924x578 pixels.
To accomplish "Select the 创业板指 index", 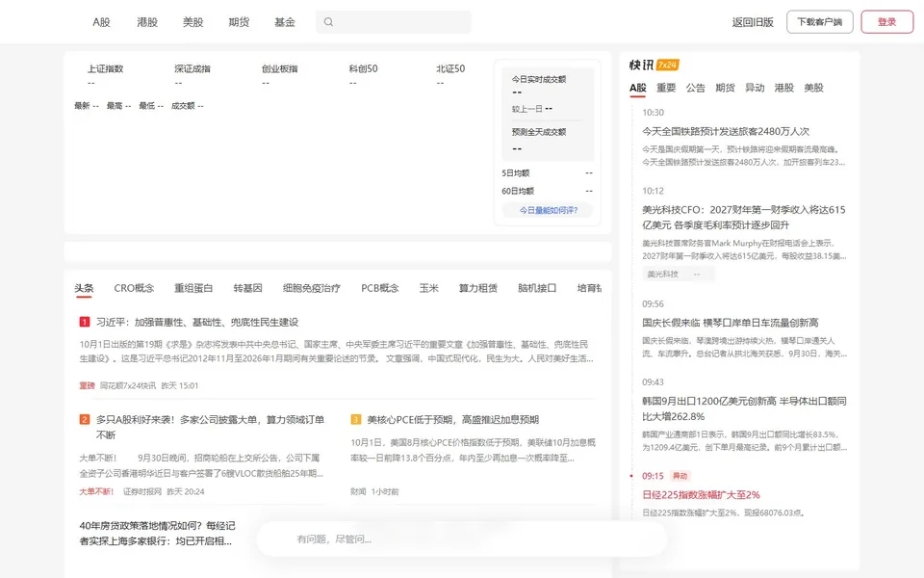I will (279, 68).
